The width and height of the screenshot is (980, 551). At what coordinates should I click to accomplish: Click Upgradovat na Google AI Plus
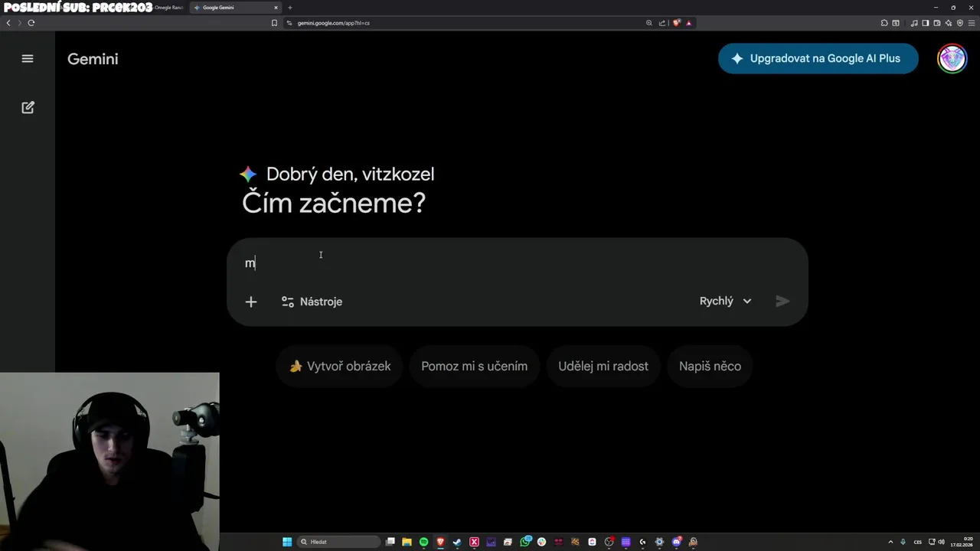tap(818, 58)
